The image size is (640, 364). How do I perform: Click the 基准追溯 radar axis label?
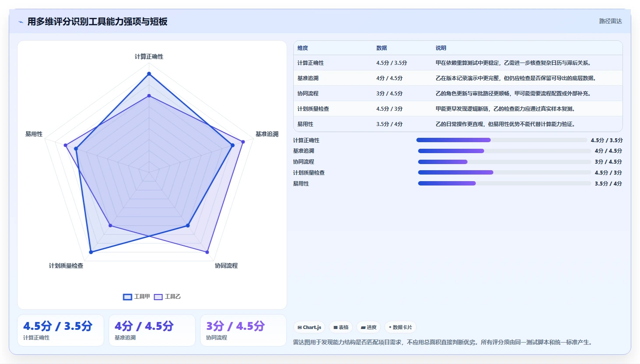coord(267,134)
